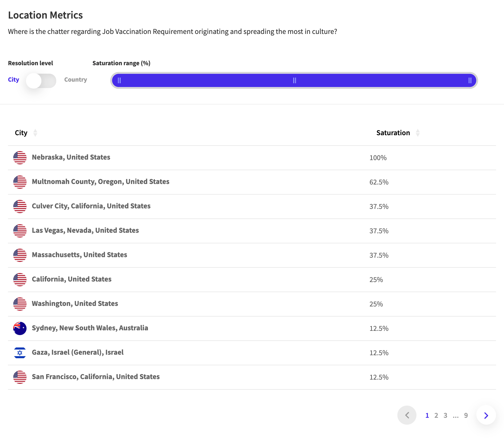Screen dimensions: 504x448
Task: Click the flag icon for Multnomah County, Oregon
Action: [20, 182]
